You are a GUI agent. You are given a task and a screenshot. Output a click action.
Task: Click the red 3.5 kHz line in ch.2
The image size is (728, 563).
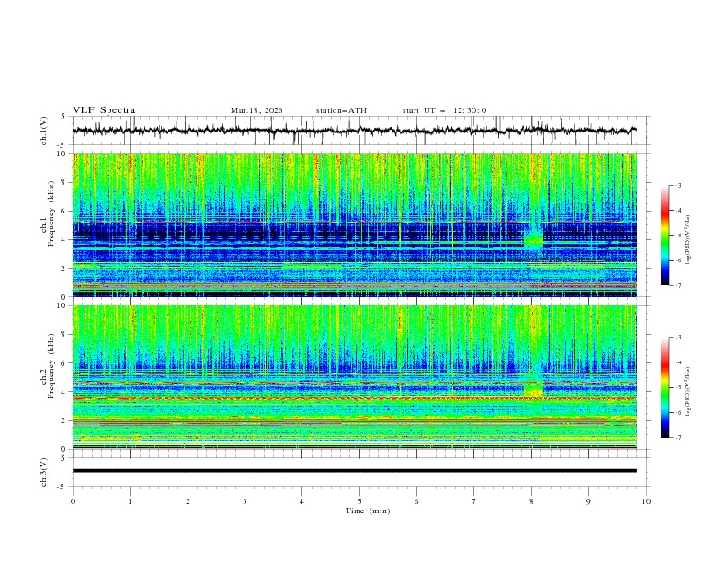[354, 399]
